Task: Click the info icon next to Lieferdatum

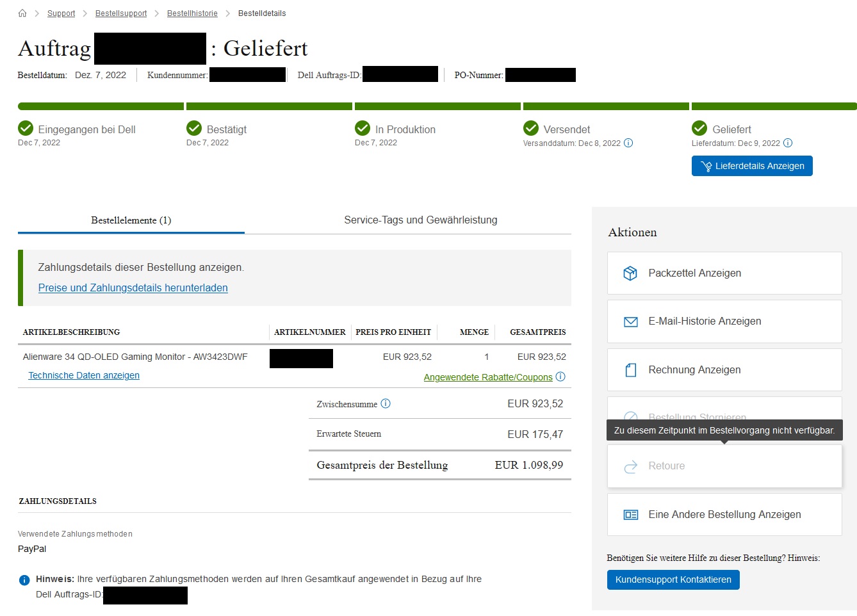Action: [x=788, y=143]
